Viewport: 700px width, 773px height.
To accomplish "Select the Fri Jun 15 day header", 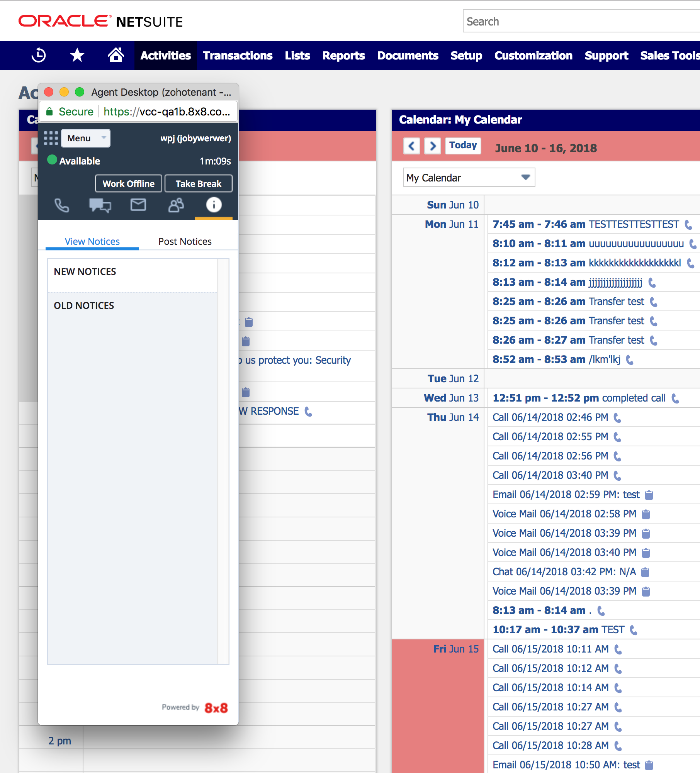I will click(x=456, y=649).
